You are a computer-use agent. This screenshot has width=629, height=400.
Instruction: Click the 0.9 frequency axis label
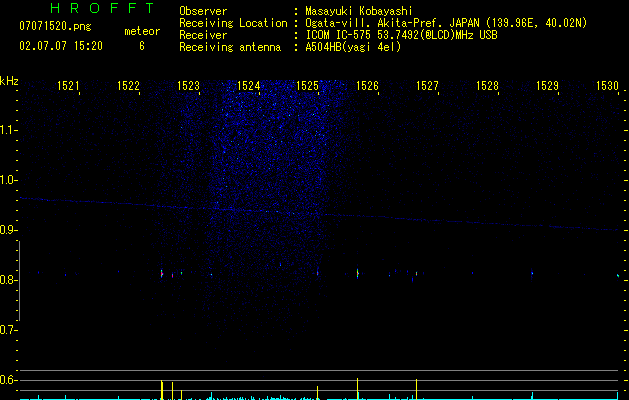click(8, 230)
